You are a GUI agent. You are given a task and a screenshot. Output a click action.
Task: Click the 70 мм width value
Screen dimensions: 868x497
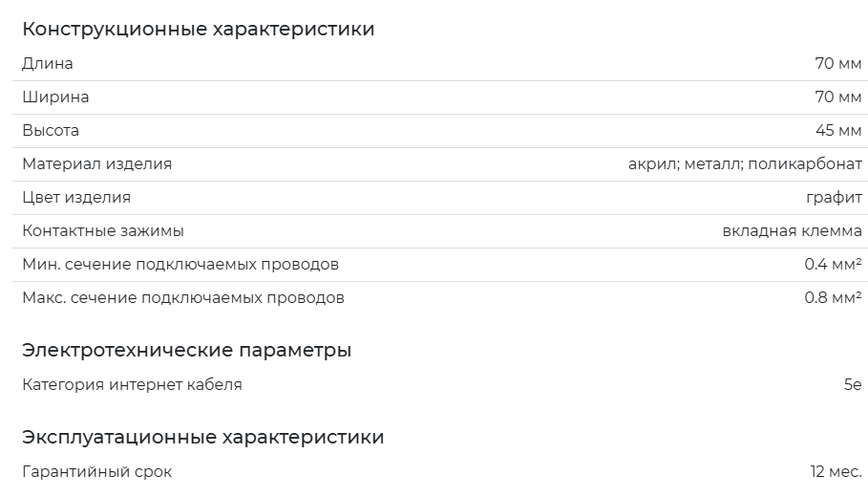[838, 97]
